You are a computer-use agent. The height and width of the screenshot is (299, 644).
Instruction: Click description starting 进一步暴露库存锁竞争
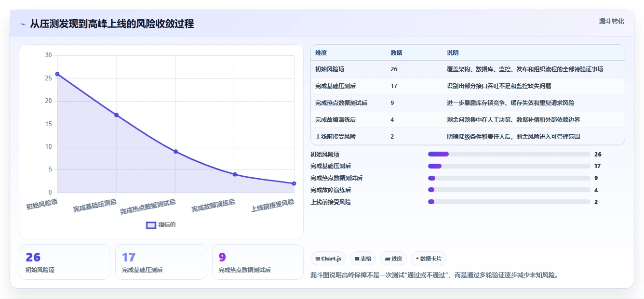(510, 103)
